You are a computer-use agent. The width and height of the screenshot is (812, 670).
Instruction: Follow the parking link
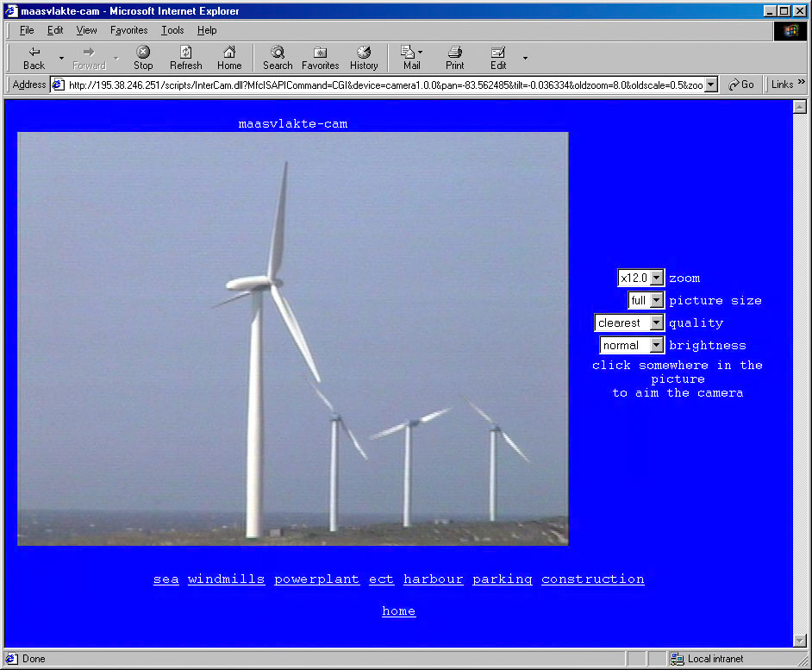(503, 579)
